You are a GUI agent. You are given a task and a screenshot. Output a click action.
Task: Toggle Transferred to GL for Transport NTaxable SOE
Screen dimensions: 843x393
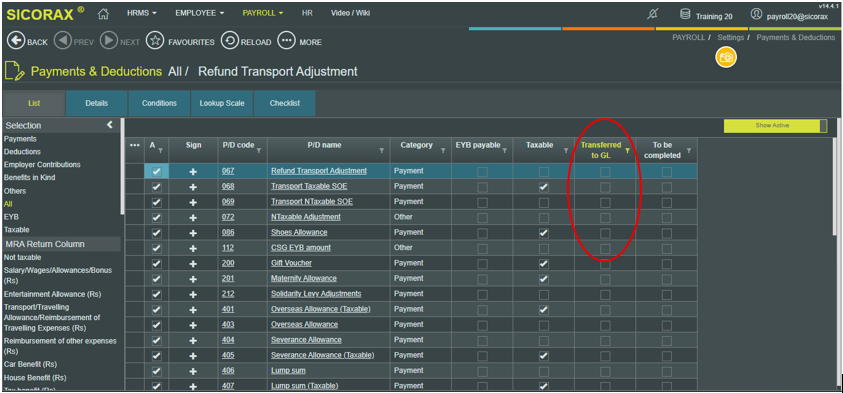605,202
